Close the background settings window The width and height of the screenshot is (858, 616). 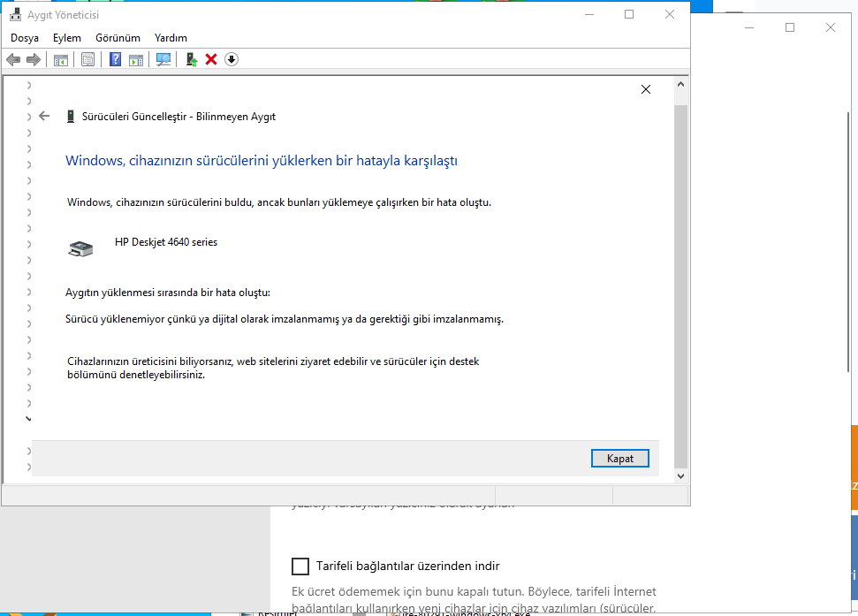tap(830, 27)
